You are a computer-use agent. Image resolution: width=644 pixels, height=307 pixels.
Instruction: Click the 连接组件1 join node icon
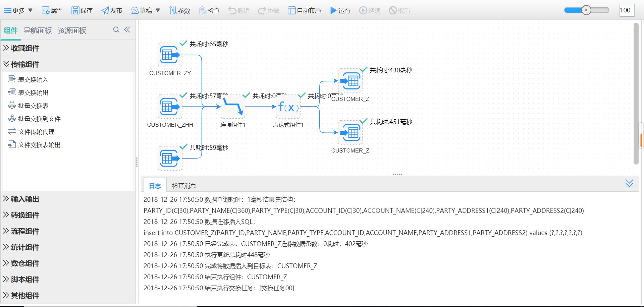pos(233,107)
